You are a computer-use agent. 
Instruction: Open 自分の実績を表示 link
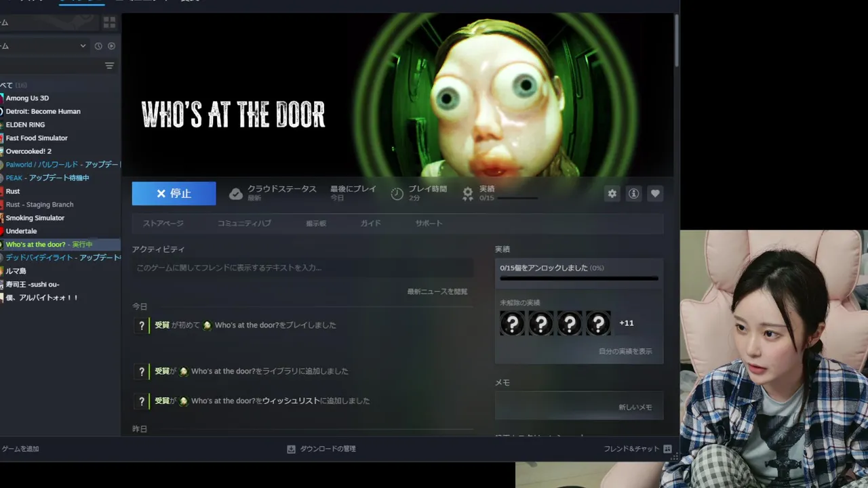coord(625,352)
